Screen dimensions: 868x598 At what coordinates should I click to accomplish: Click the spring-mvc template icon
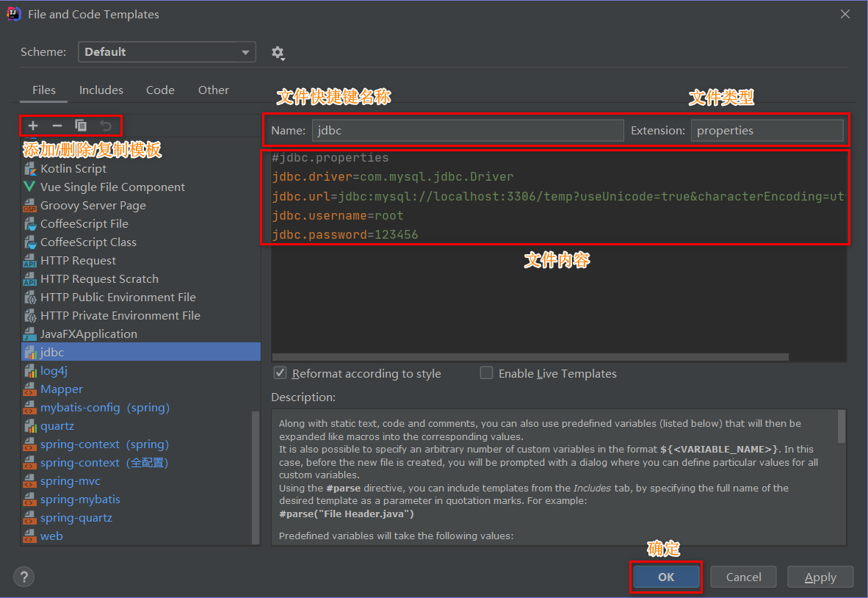(x=30, y=480)
